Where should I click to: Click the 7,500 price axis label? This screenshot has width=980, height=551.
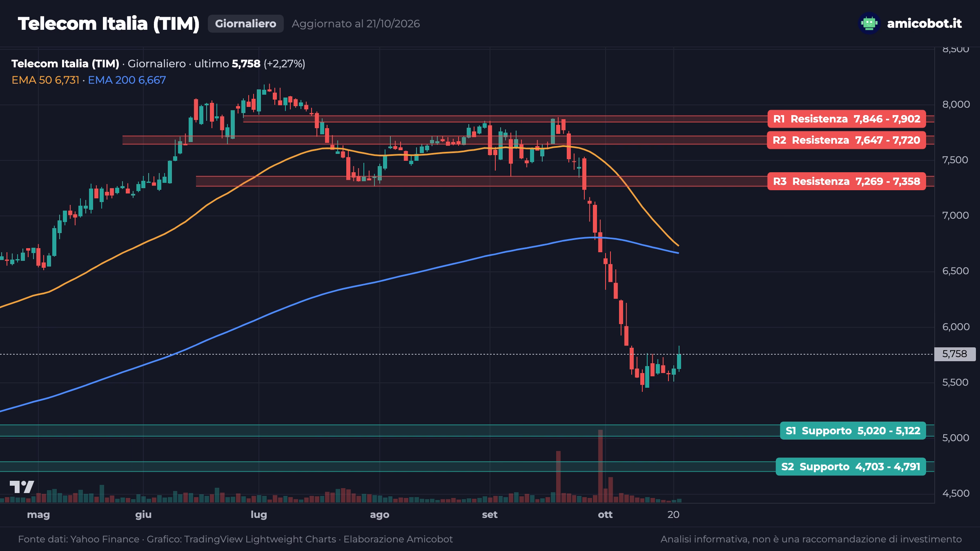pos(955,160)
